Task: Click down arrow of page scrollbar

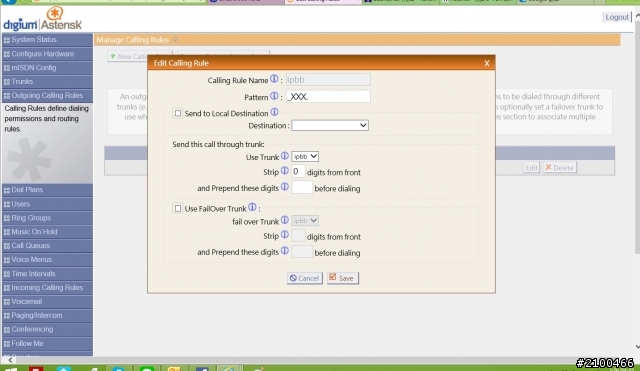Action: (637, 347)
